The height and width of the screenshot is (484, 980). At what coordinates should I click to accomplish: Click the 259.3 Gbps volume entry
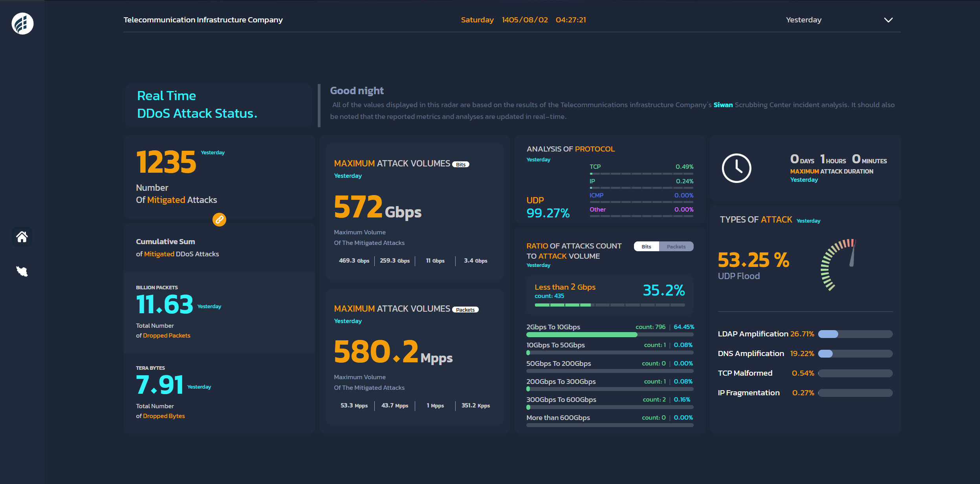(395, 261)
